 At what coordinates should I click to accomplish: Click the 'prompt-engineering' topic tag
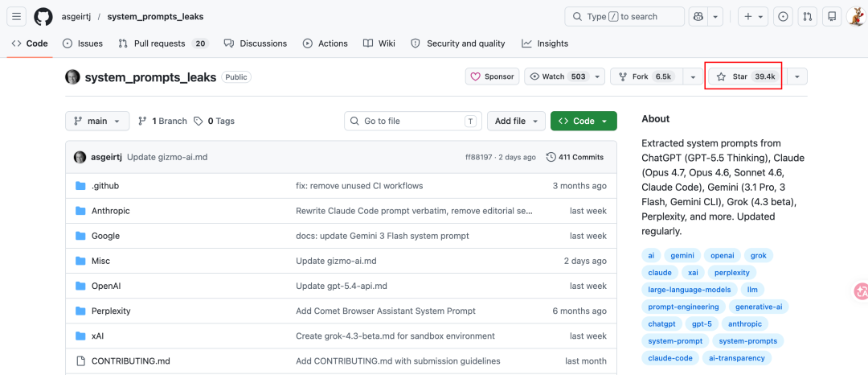coord(683,307)
